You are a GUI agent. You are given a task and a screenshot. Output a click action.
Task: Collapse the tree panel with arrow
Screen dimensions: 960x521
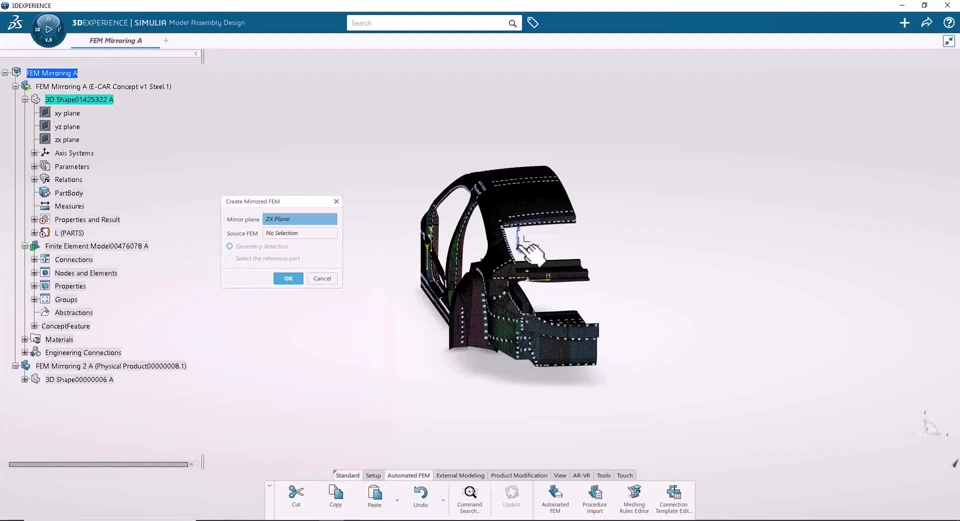[x=196, y=54]
